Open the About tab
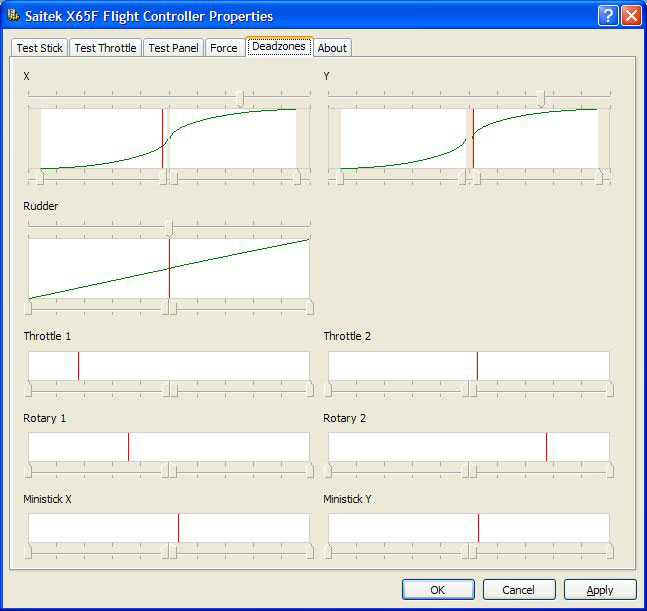 332,48
